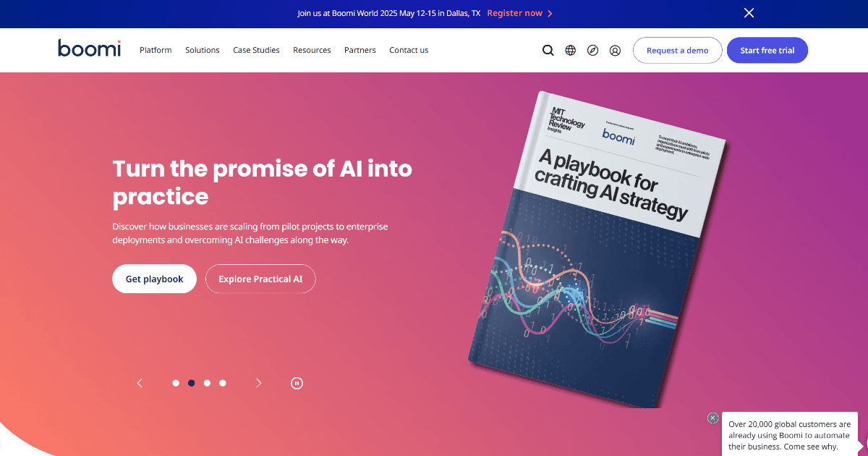The width and height of the screenshot is (868, 456).
Task: Click the Start free trial button
Action: point(767,51)
